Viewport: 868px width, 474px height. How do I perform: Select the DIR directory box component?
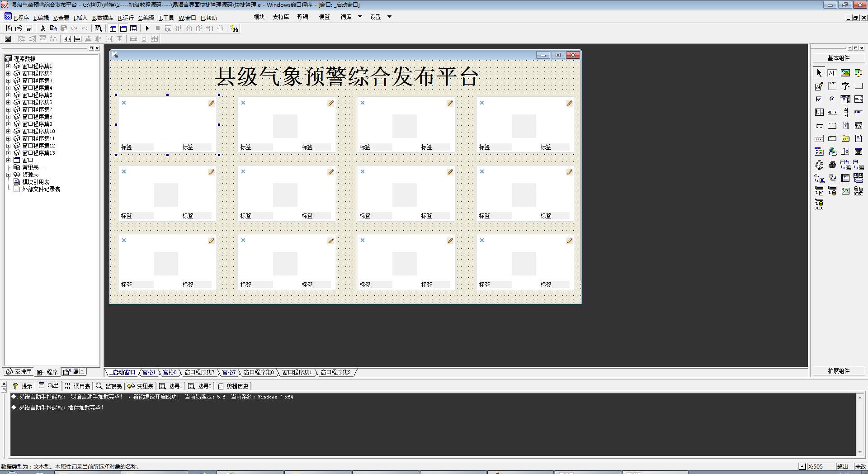click(x=845, y=138)
